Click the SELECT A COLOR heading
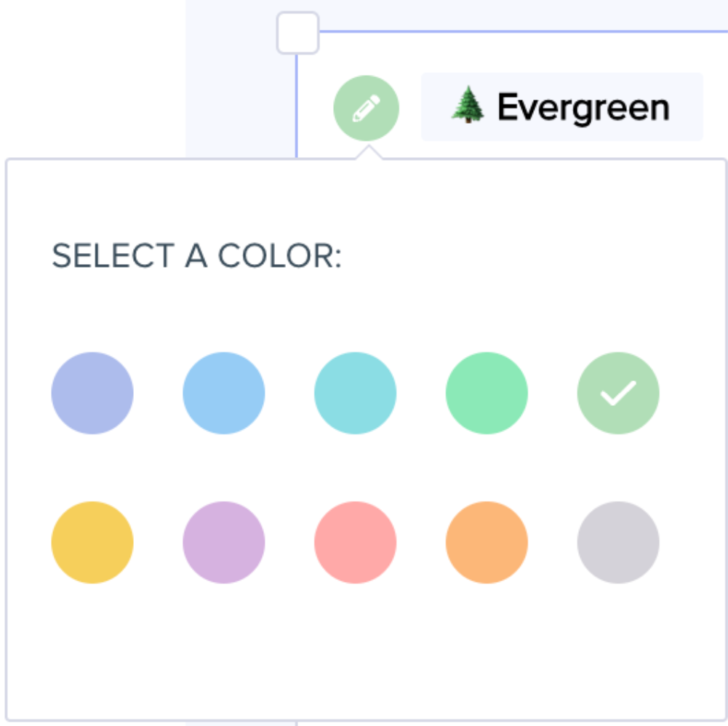The image size is (728, 726). pyautogui.click(x=196, y=257)
